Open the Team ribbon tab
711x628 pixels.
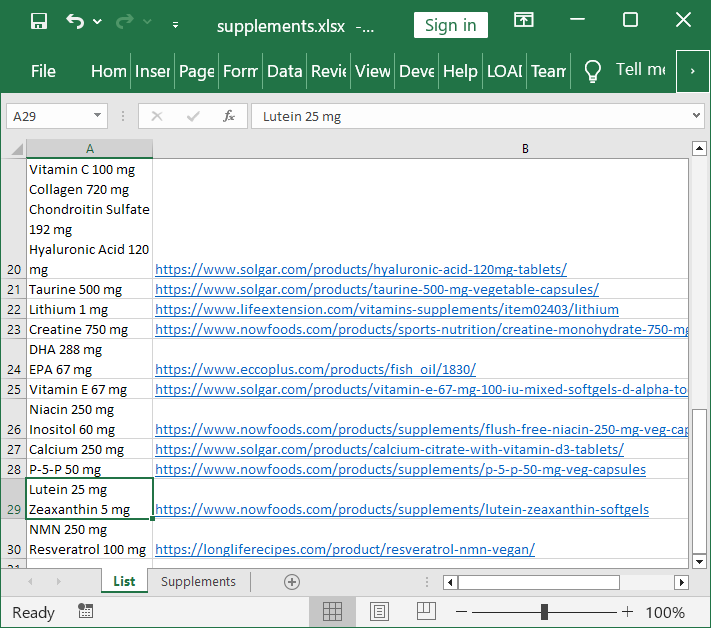pyautogui.click(x=548, y=71)
